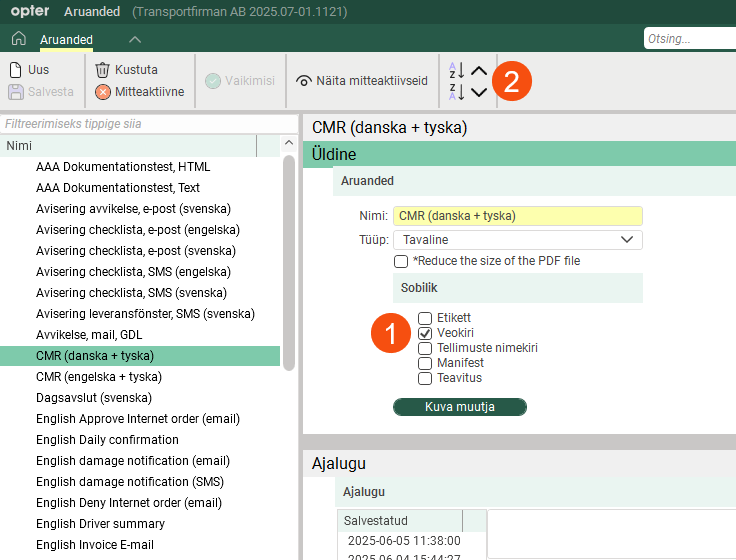Move item up with upward chevron
Image resolution: width=736 pixels, height=560 pixels.
(x=479, y=71)
